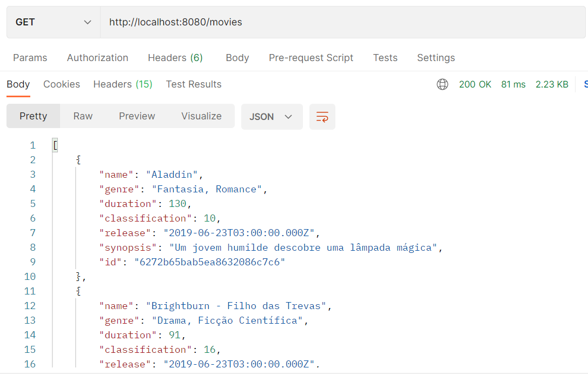Open the Headers (6) request tab
Image resolution: width=588 pixels, height=375 pixels.
[x=175, y=57]
